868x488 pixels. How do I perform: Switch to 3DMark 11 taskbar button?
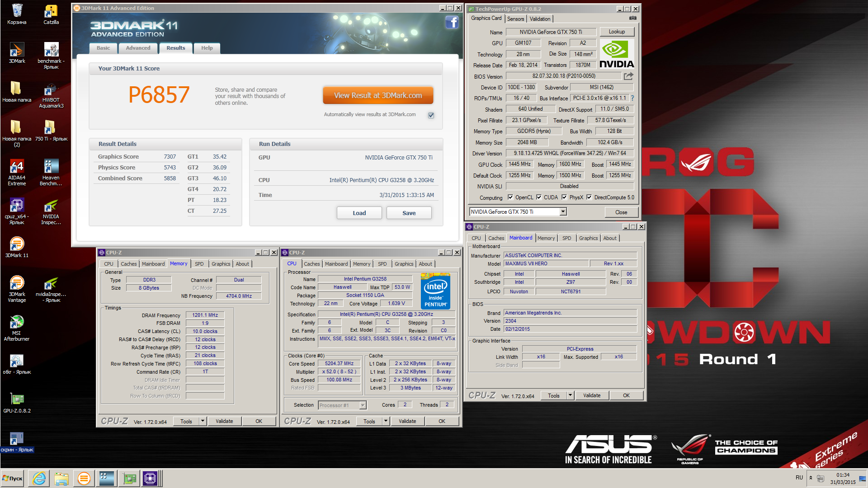coord(84,479)
